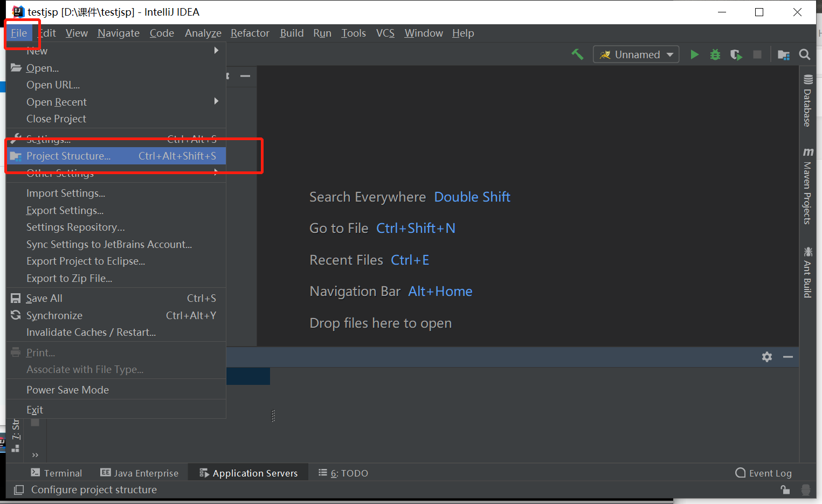The image size is (822, 504).
Task: Click the green Build Project hammer icon
Action: click(577, 54)
